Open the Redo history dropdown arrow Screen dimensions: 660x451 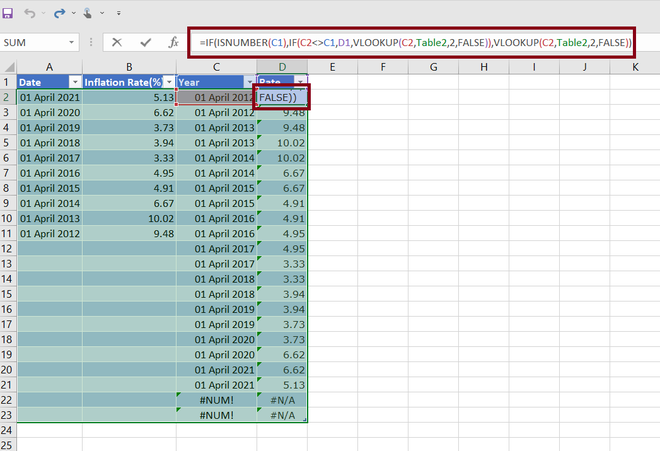74,13
